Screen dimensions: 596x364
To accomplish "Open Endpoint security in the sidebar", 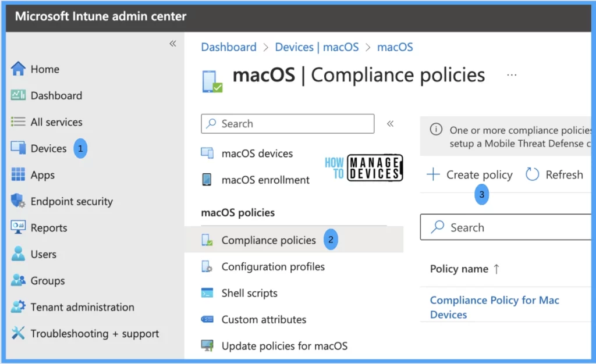I will pos(72,201).
